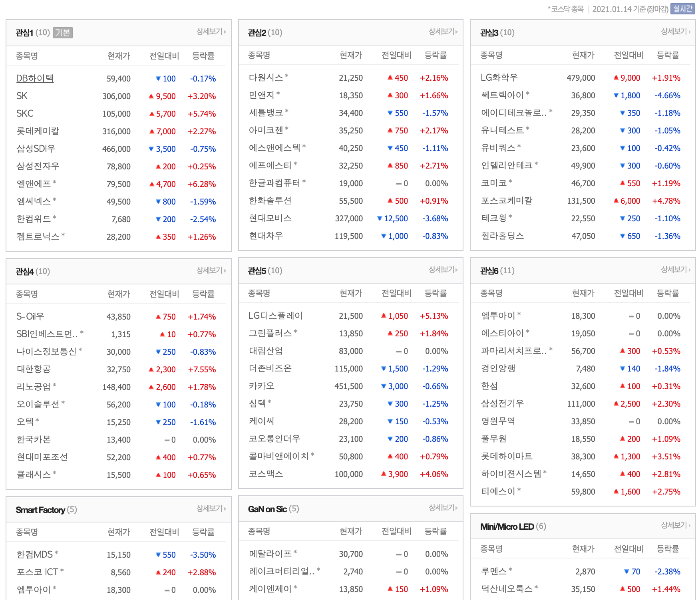Image resolution: width=700 pixels, height=600 pixels.
Task: Click the 관심1 list title
Action: click(x=24, y=32)
